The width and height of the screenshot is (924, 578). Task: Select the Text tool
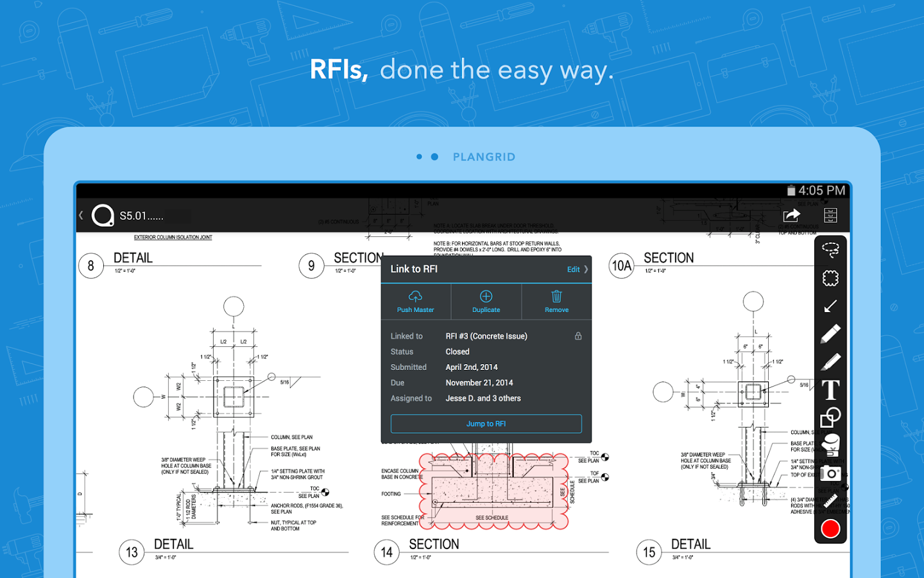[x=830, y=390]
